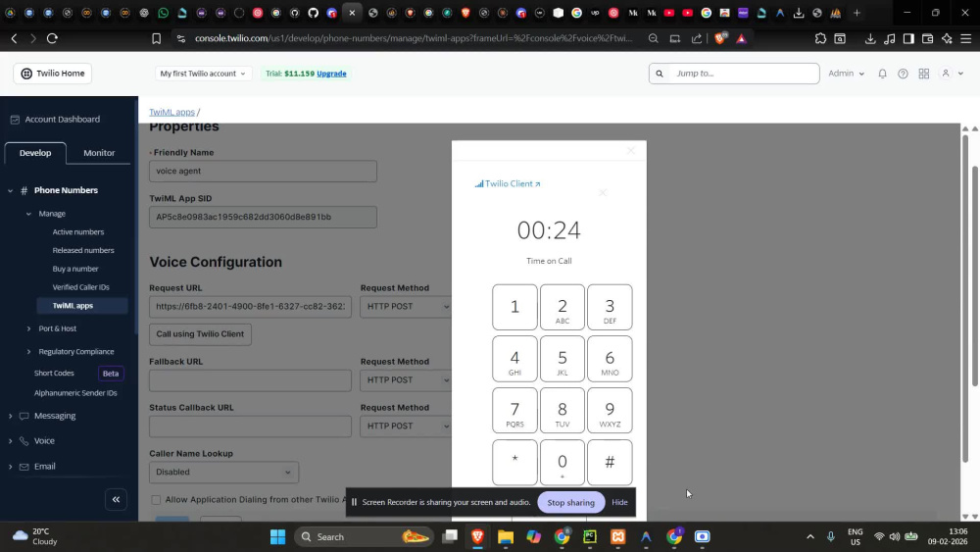
Task: Hide the screen sharing notification bar
Action: (x=619, y=503)
